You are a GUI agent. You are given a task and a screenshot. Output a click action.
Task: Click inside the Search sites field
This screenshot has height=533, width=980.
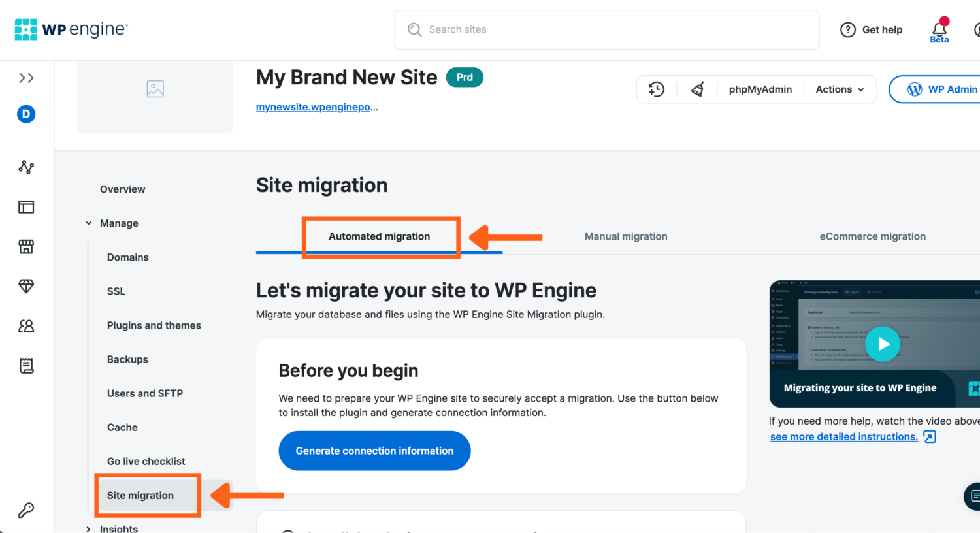(606, 29)
